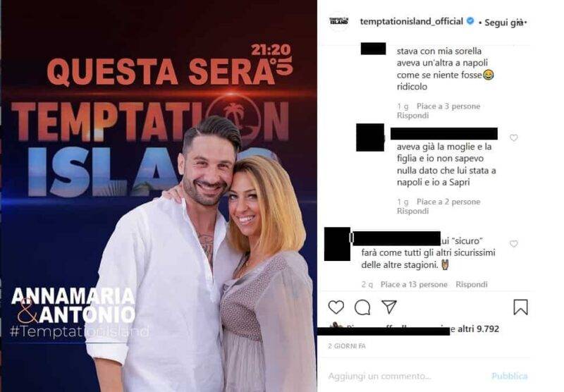
Task: Reply to the "ridicolo" comment
Action: pos(412,116)
